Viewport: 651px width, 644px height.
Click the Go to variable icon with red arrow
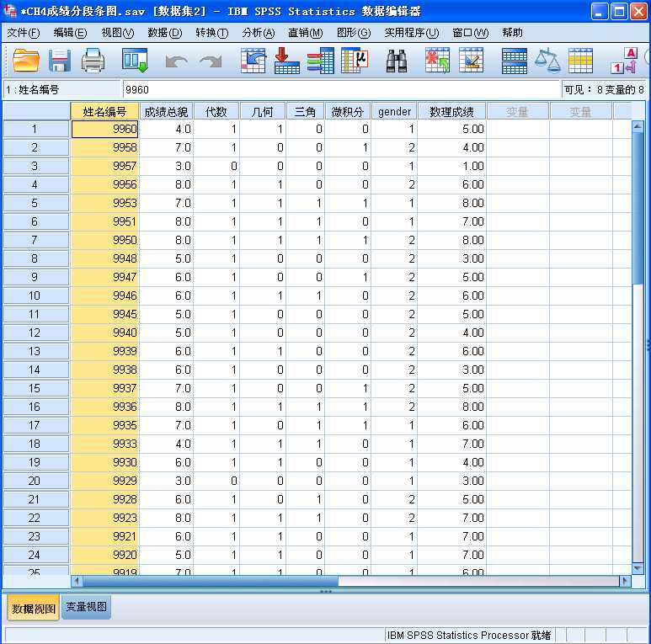(x=286, y=61)
